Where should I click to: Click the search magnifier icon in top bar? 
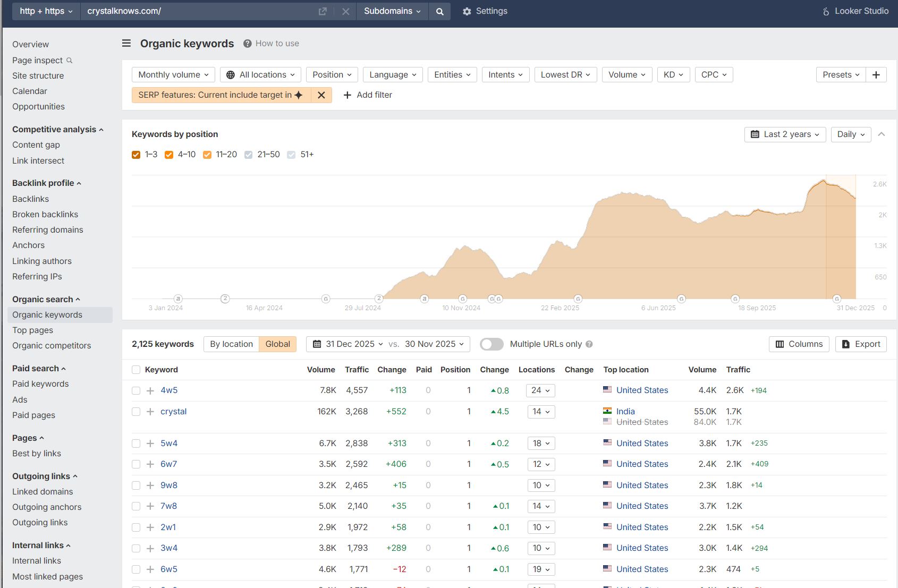click(439, 11)
